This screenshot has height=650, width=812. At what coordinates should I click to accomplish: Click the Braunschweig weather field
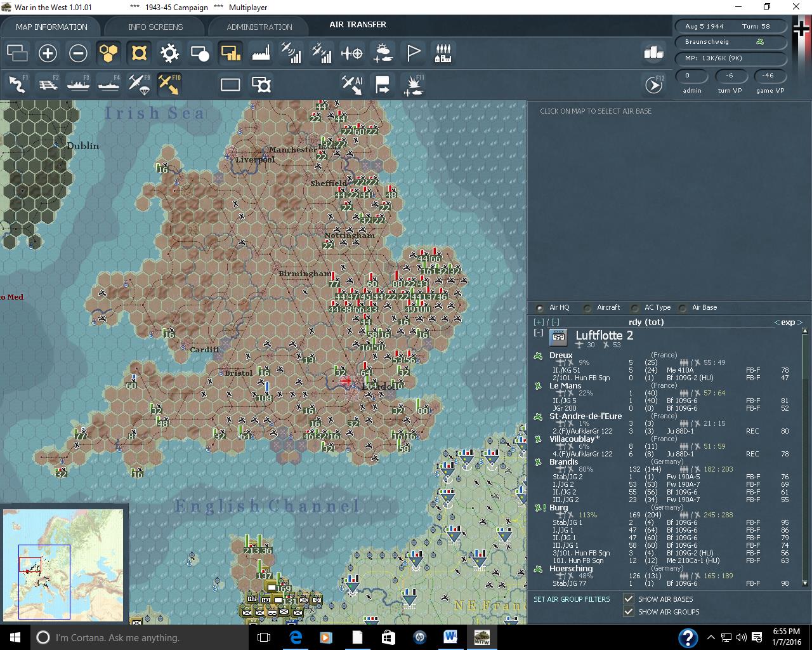(732, 42)
